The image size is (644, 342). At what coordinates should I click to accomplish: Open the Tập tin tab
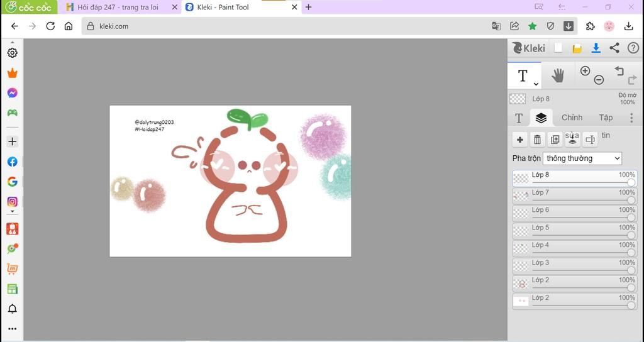click(606, 118)
